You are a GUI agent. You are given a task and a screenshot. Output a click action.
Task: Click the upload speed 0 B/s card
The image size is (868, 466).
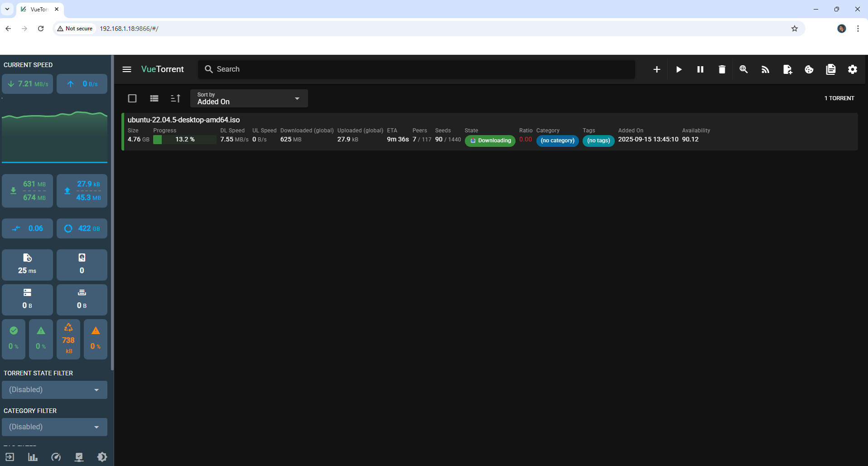pos(82,84)
